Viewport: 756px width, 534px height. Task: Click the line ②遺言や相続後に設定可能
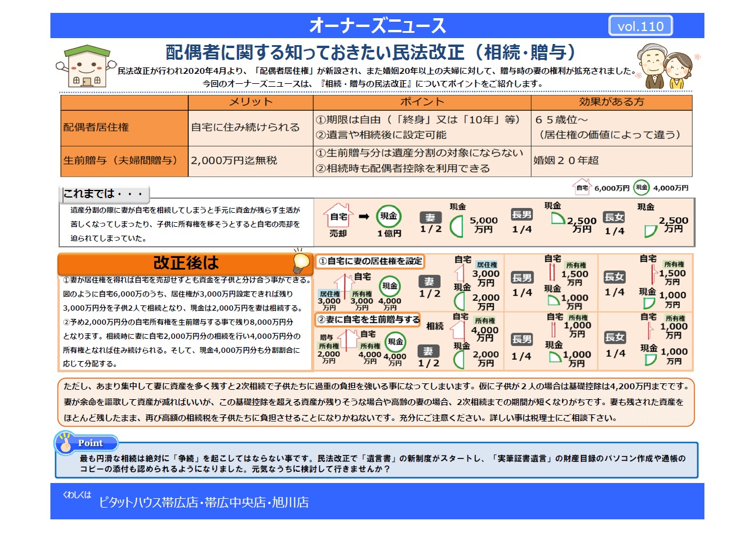tap(381, 135)
